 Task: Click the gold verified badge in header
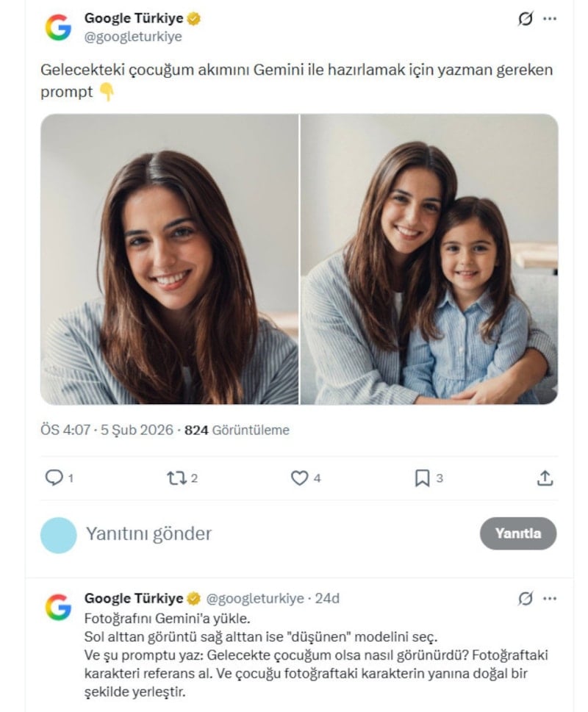tap(195, 18)
